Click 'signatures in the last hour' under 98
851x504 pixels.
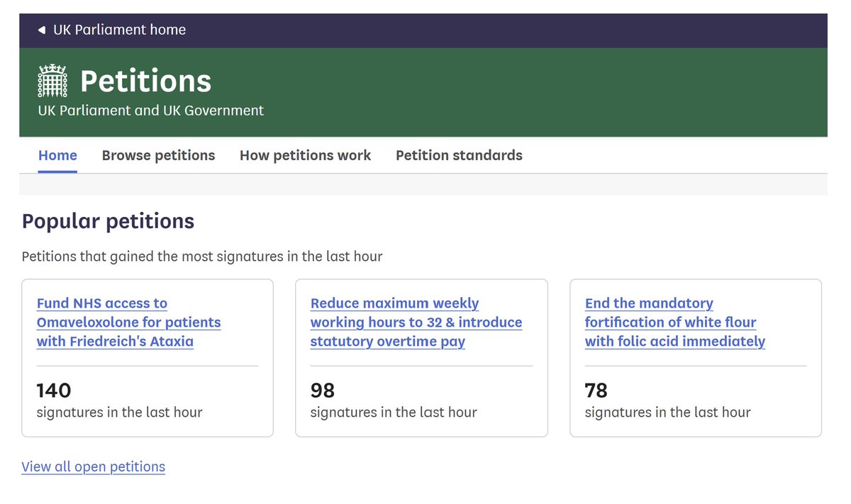point(394,412)
